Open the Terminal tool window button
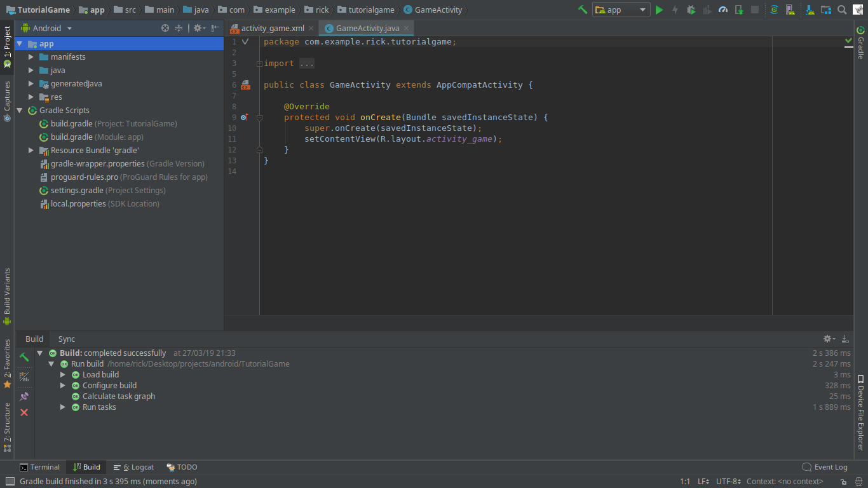 pos(39,467)
